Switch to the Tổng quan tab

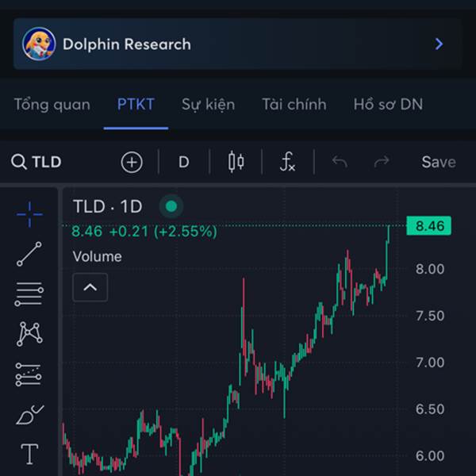(x=52, y=105)
